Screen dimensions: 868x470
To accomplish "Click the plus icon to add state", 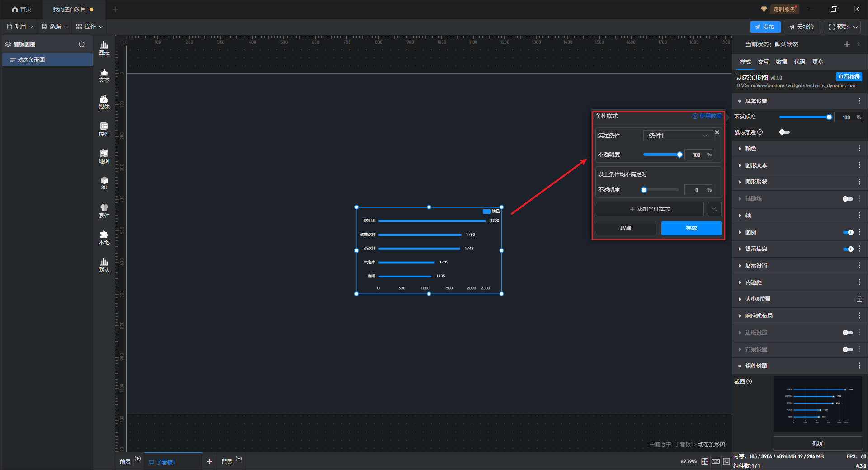I will pyautogui.click(x=847, y=44).
